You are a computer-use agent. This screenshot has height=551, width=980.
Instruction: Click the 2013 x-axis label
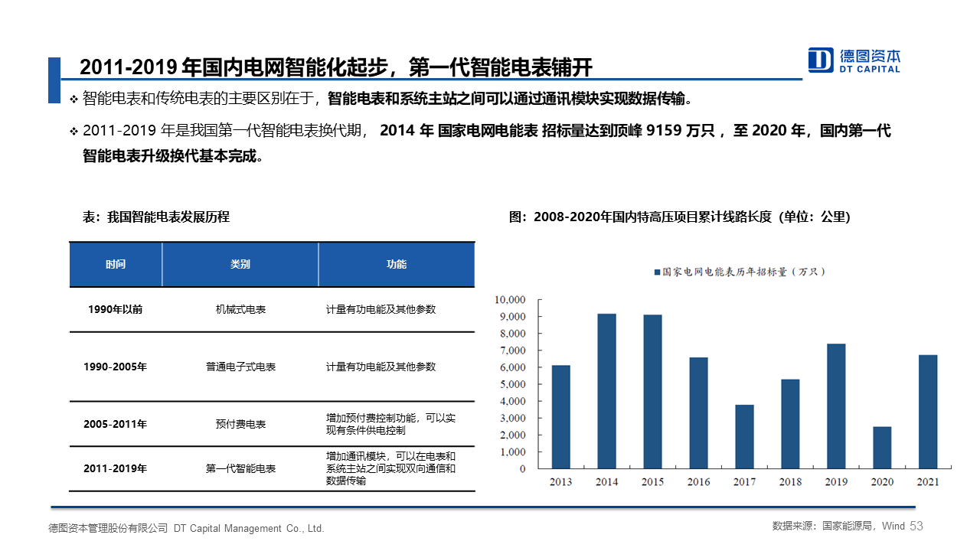(561, 482)
